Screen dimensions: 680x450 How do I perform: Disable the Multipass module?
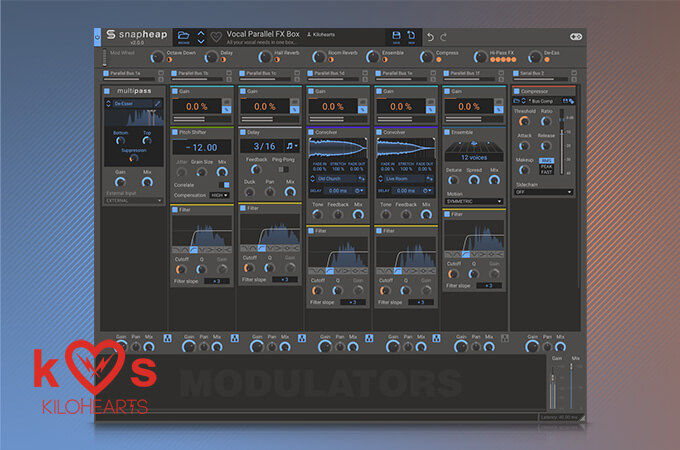click(107, 91)
